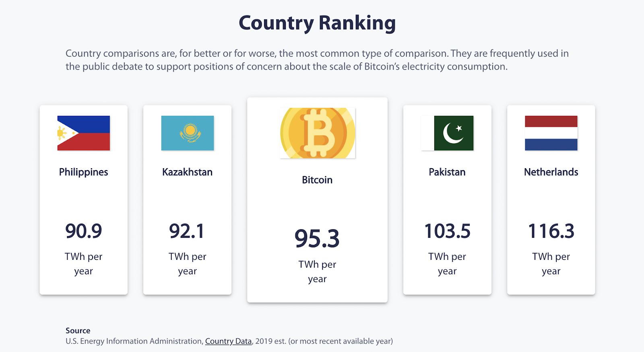Viewport: 644px width, 352px height.
Task: Open the Country Data source link
Action: (x=228, y=341)
